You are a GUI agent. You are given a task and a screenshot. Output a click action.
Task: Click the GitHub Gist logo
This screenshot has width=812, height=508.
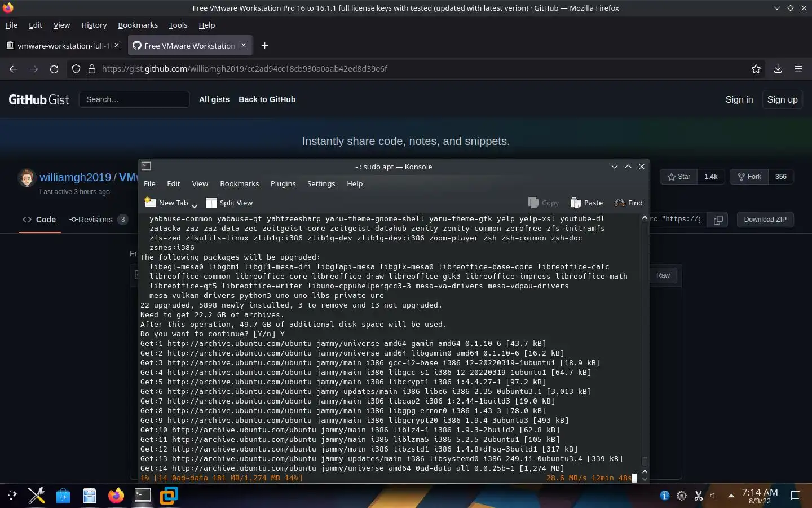[x=39, y=99]
